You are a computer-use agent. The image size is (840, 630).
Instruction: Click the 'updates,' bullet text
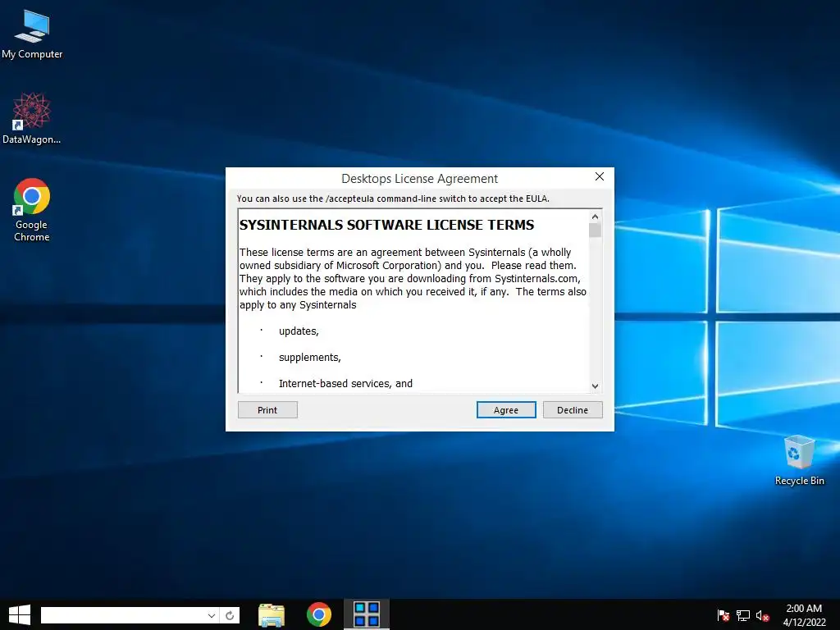pos(299,331)
